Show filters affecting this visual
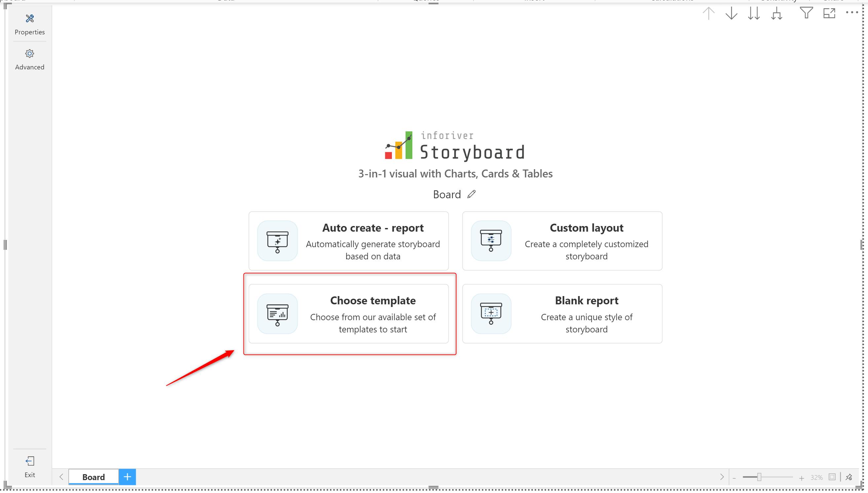 click(x=807, y=13)
